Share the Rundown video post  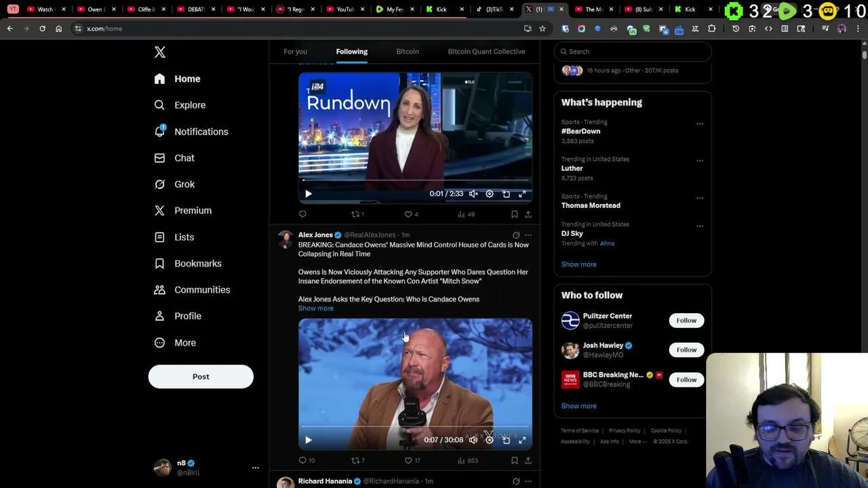coord(528,214)
